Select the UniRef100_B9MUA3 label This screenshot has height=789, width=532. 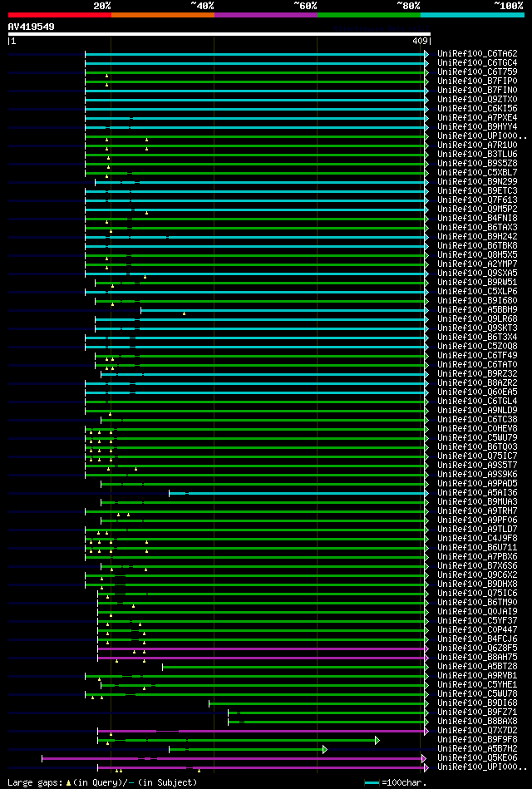pos(478,502)
